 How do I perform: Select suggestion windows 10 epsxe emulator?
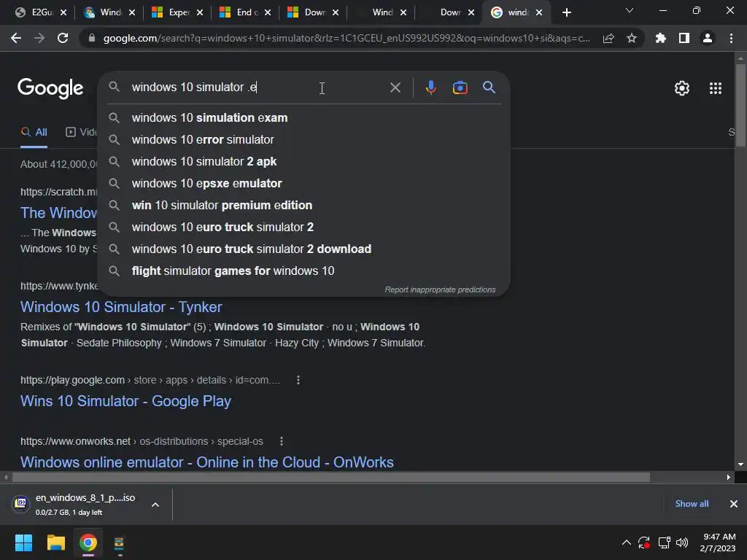[304, 183]
